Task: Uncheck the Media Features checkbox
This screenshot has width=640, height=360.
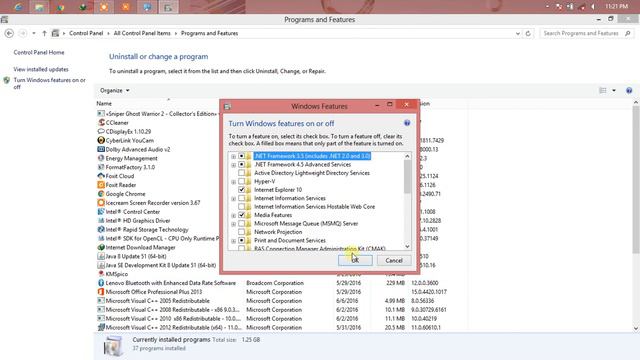Action: pyautogui.click(x=242, y=215)
